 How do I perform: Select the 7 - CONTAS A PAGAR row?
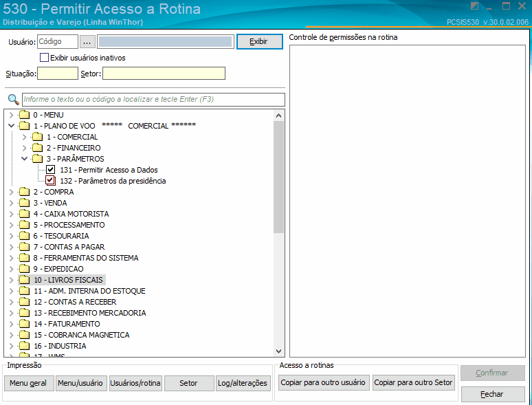(x=69, y=247)
